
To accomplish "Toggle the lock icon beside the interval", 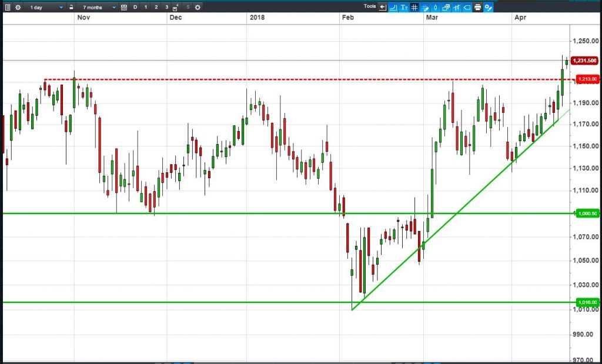I will tap(71, 7).
